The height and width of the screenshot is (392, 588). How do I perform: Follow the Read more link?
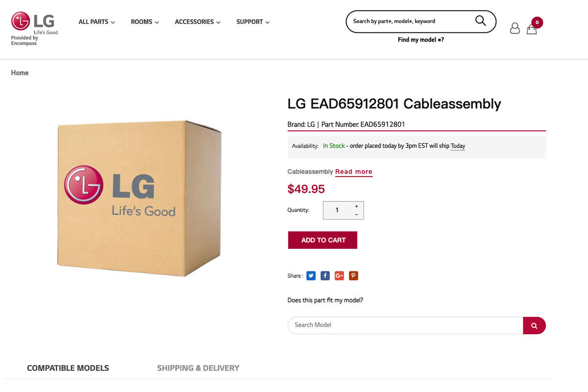click(x=354, y=172)
